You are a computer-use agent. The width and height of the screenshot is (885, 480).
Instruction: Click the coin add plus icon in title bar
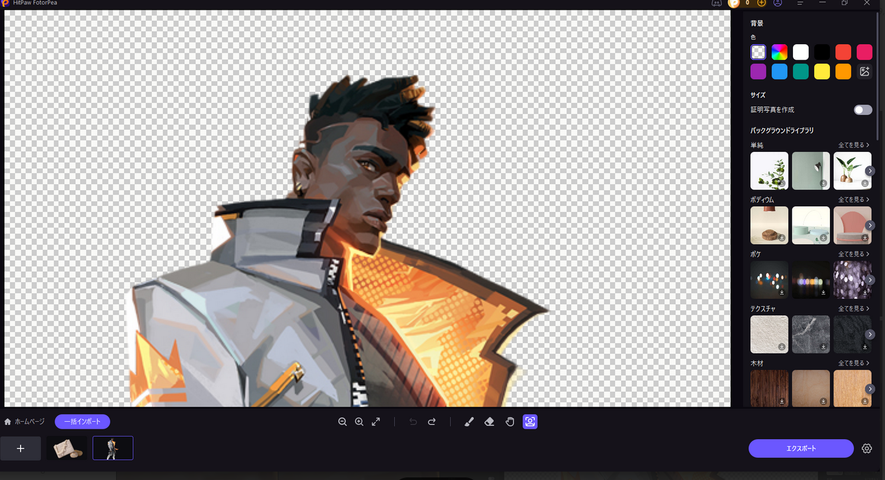[x=761, y=3]
